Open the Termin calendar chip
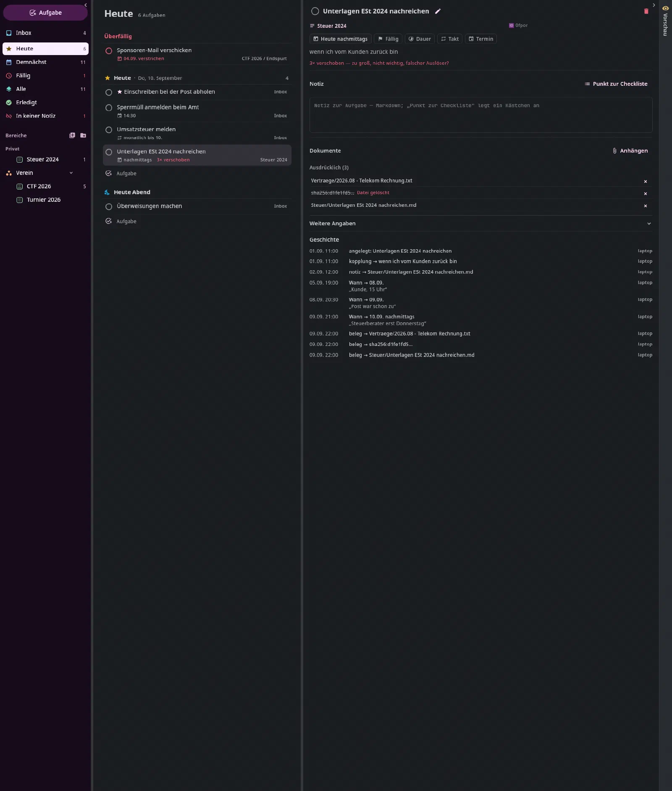Screen dimensions: 672x791 click(x=481, y=39)
